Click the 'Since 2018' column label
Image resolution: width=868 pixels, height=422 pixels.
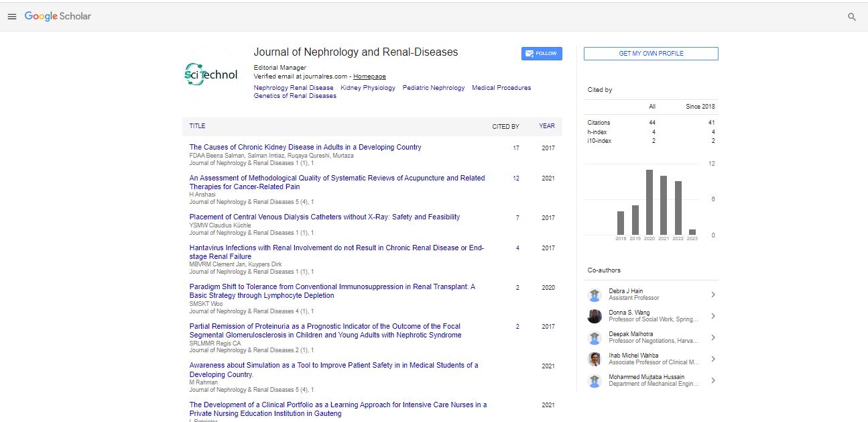coord(700,107)
